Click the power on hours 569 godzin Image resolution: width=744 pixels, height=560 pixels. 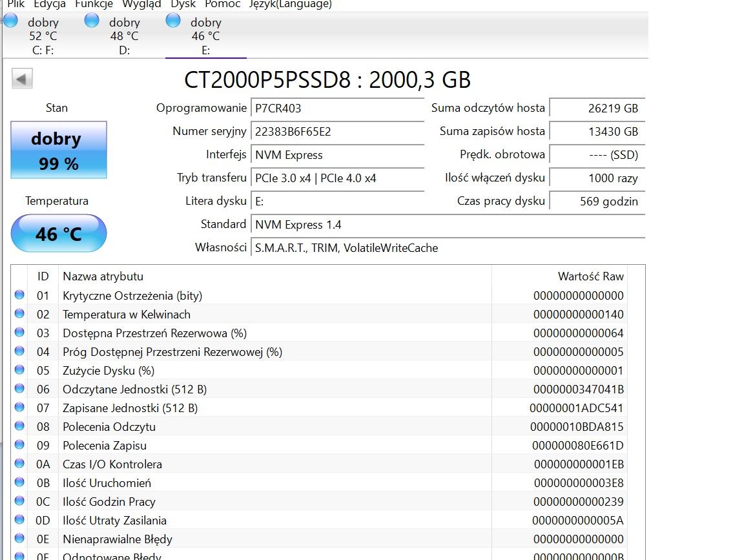click(597, 202)
